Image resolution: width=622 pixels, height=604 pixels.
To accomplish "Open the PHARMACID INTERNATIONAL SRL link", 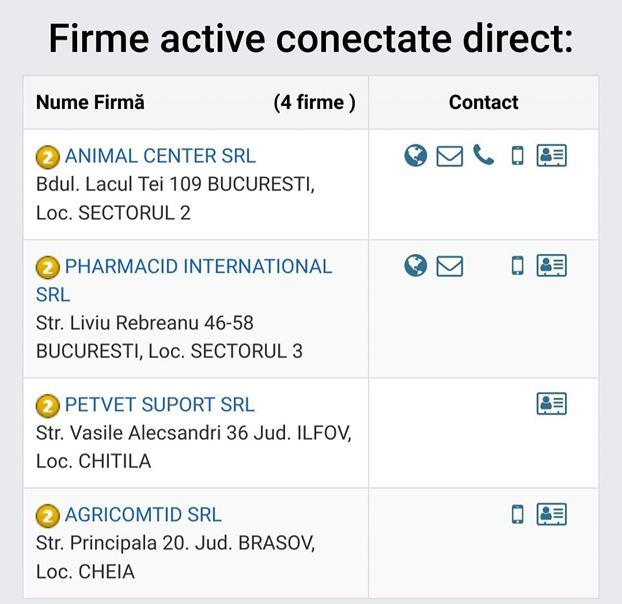I will pyautogui.click(x=198, y=267).
